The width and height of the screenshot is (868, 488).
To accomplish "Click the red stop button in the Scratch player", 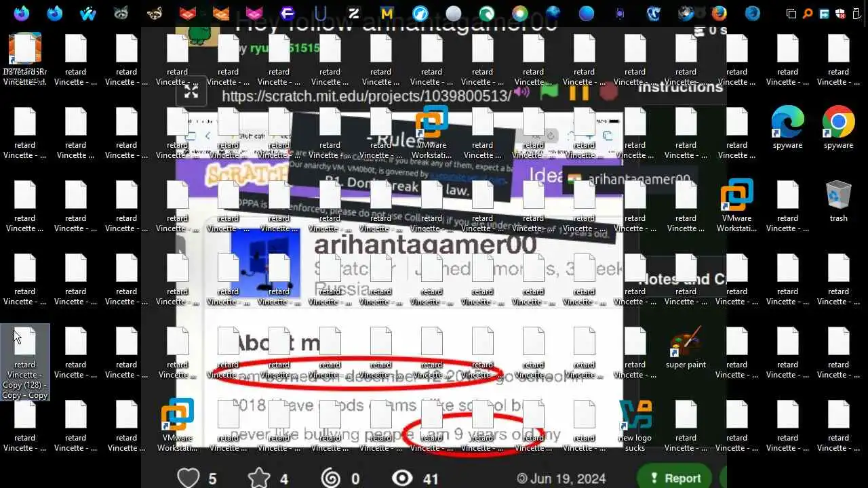I will click(609, 92).
